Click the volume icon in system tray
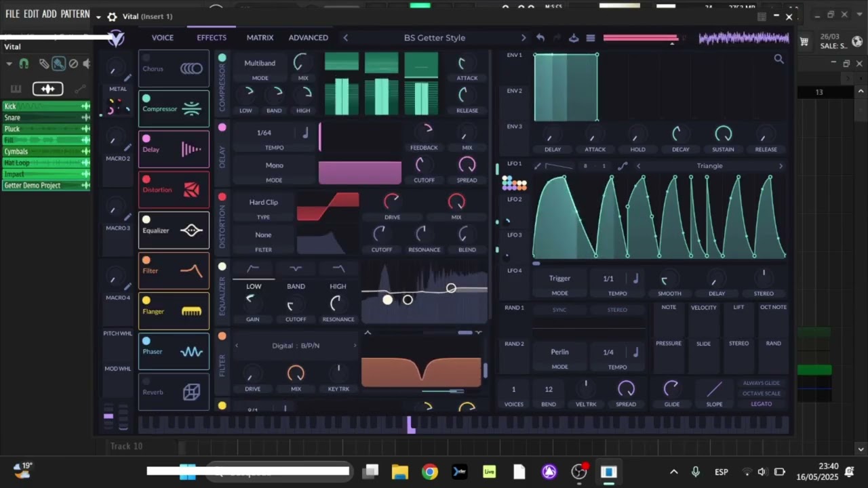868x488 pixels. [x=762, y=472]
